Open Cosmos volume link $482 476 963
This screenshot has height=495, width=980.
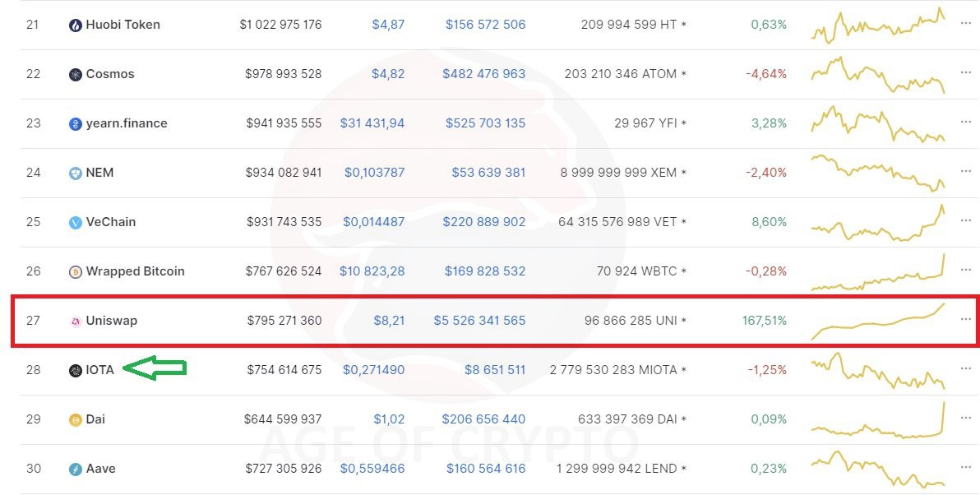coord(483,74)
